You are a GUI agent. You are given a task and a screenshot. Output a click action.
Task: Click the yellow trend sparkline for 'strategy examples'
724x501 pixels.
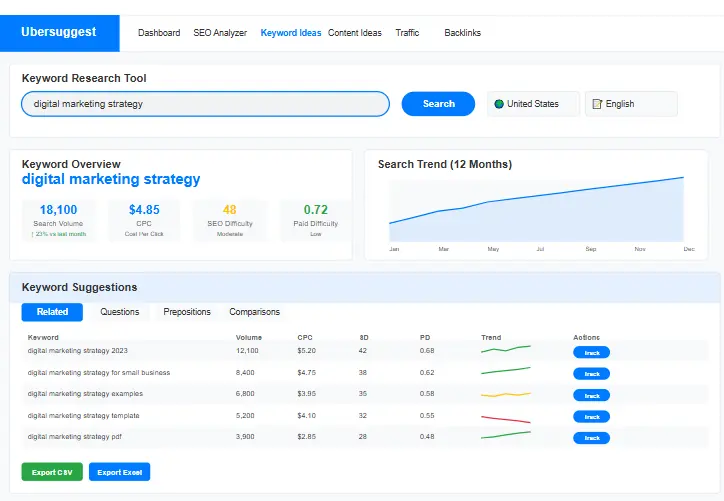coord(506,395)
